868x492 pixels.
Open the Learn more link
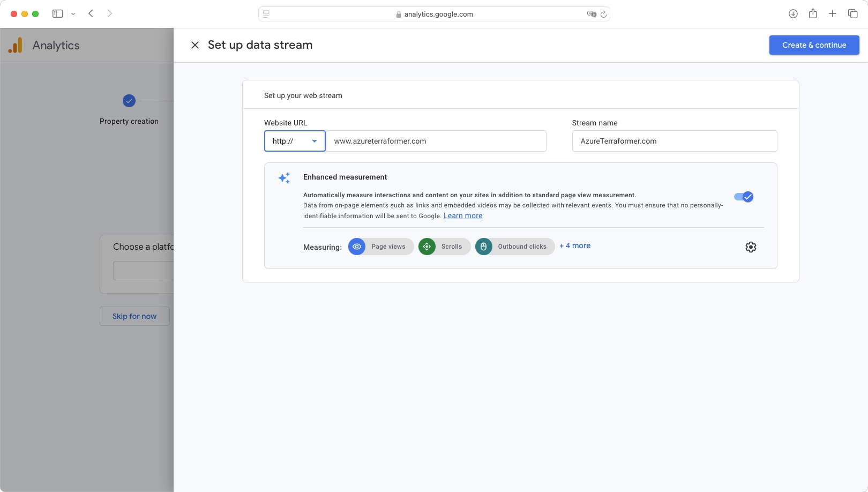click(463, 215)
